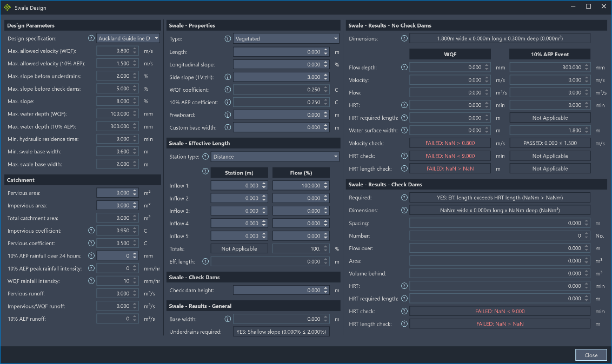Click the spinner on Pervious area
Viewport: 612px width, 364px height.
point(135,192)
